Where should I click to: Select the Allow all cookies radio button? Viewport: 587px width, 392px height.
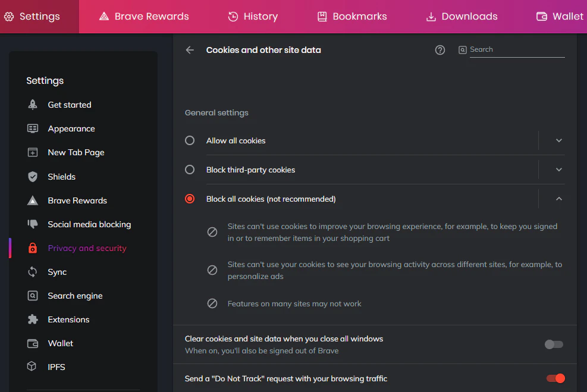(190, 140)
